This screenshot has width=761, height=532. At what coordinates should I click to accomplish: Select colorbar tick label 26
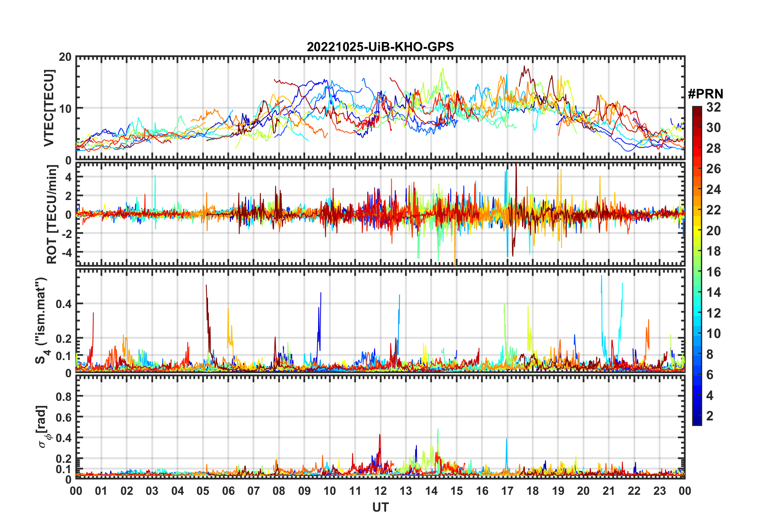[x=713, y=169]
